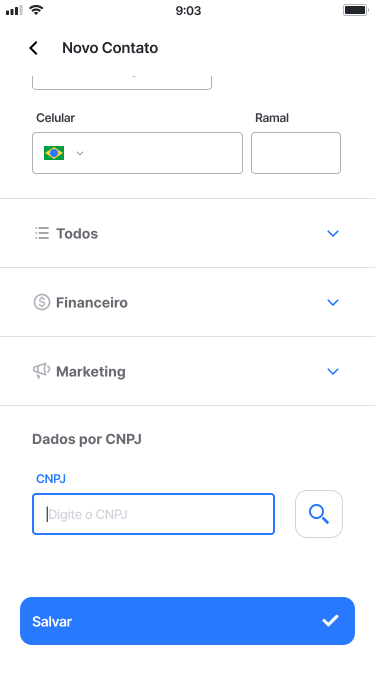This screenshot has width=375, height=677.
Task: Expand the Marketing section chevron
Action: [x=333, y=371]
